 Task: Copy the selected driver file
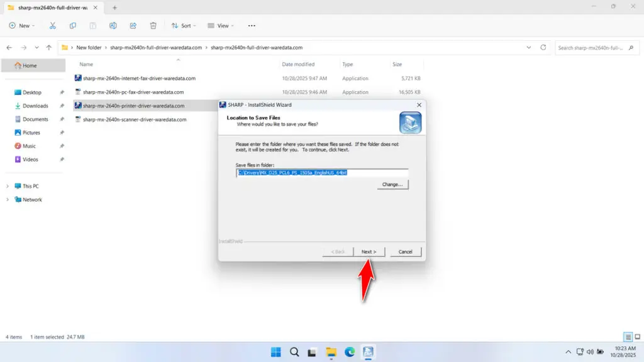(73, 26)
